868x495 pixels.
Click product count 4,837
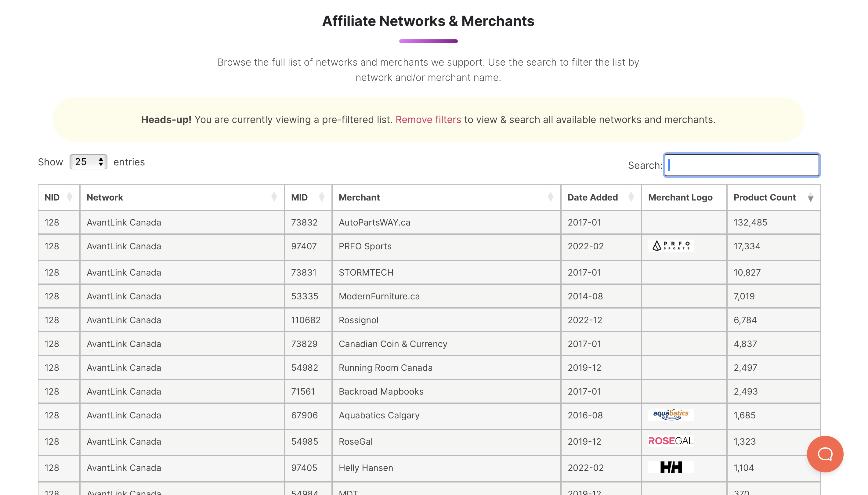745,344
